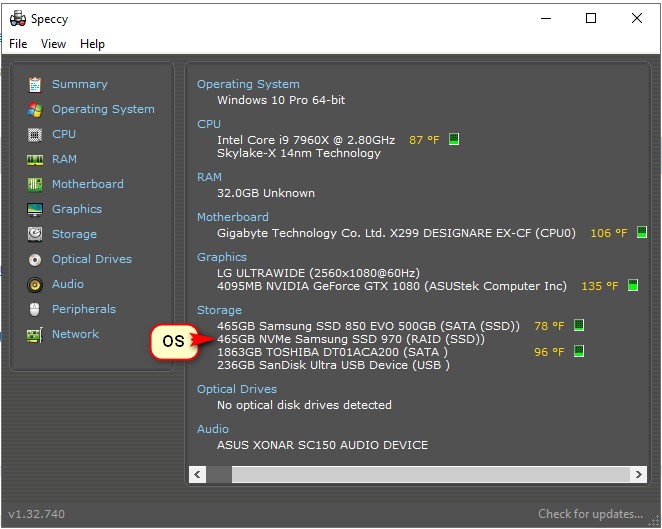Click Check for updates link
The image size is (662, 529).
tap(590, 514)
